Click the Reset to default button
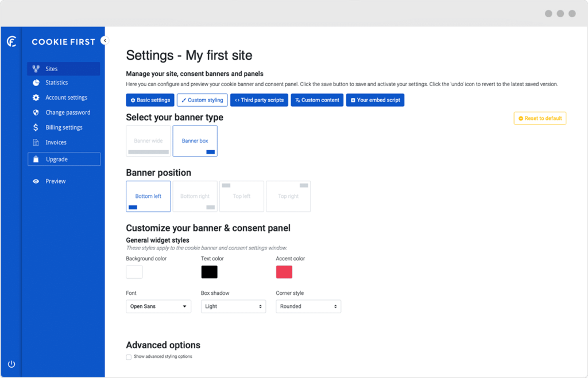This screenshot has height=378, width=588. [540, 118]
